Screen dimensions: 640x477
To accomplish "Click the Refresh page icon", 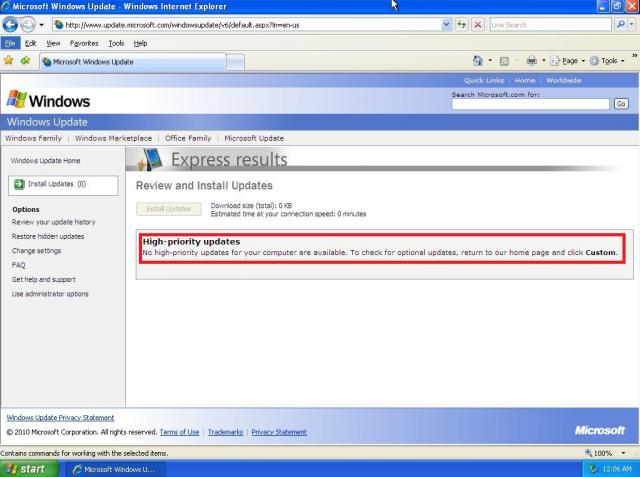I will click(462, 25).
